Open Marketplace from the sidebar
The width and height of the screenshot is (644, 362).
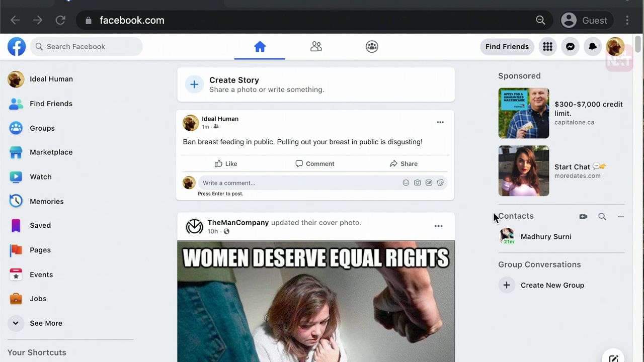coord(51,152)
